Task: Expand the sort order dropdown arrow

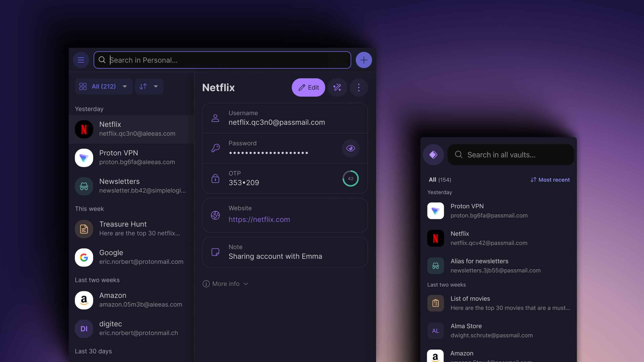Action: (x=155, y=86)
